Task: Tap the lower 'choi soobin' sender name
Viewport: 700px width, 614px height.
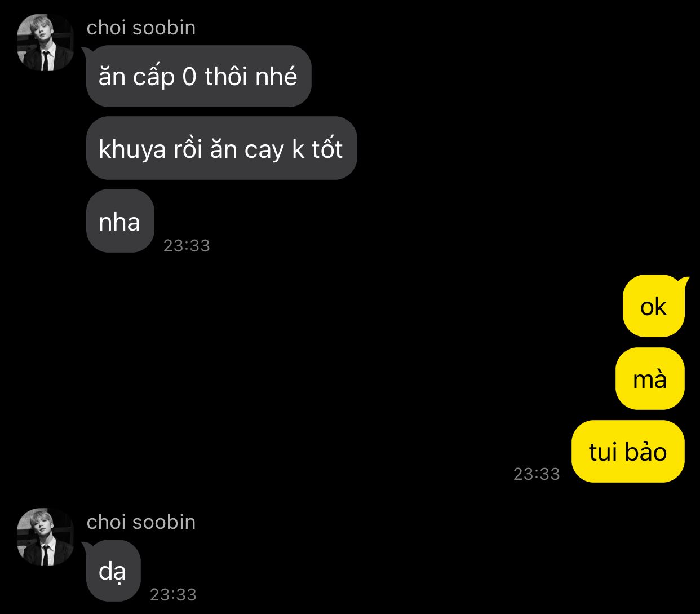Action: [141, 522]
